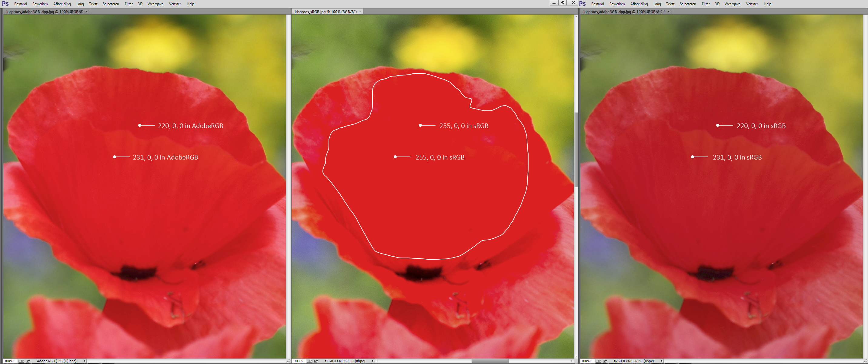This screenshot has height=364, width=868.
Task: Switch to klaproos_sRGB.jpg document tab
Action: [325, 12]
